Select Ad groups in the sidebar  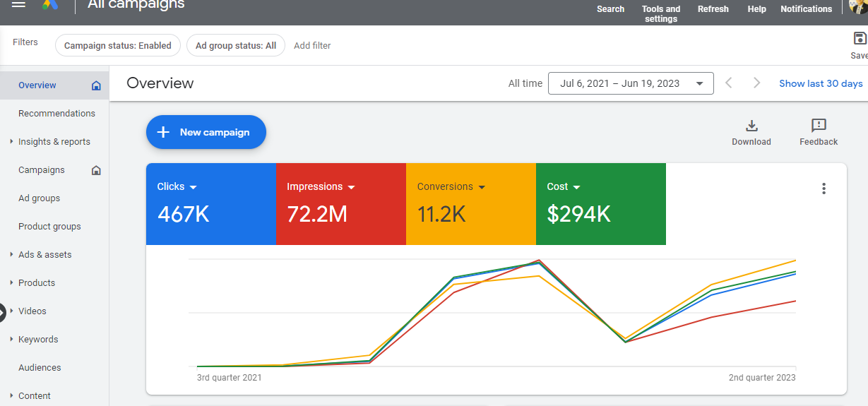point(39,198)
